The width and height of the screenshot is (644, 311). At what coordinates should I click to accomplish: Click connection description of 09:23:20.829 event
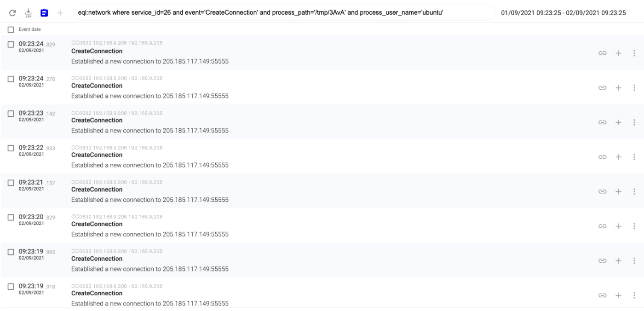coord(150,234)
